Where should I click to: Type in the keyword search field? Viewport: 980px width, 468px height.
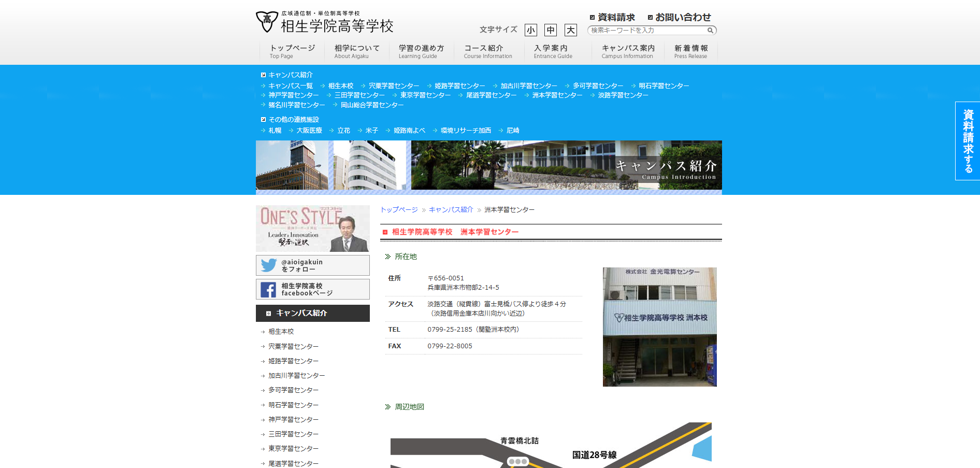tap(647, 31)
